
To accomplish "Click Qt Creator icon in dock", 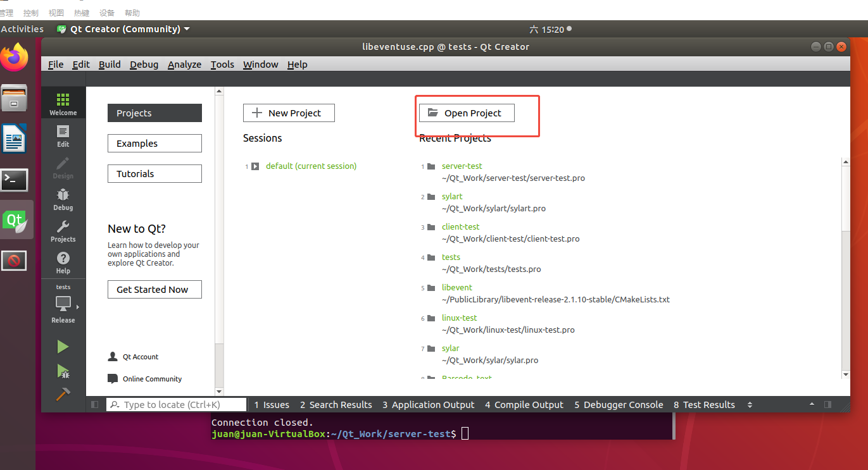I will tap(15, 220).
